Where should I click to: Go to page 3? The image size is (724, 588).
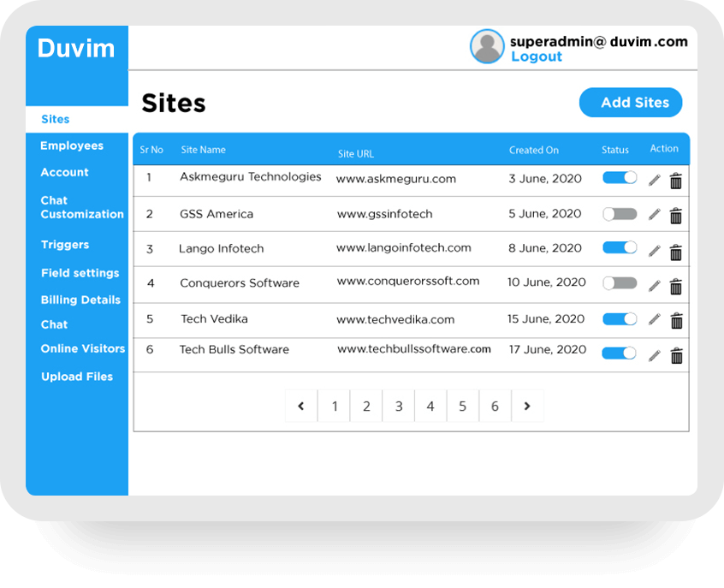tap(399, 406)
